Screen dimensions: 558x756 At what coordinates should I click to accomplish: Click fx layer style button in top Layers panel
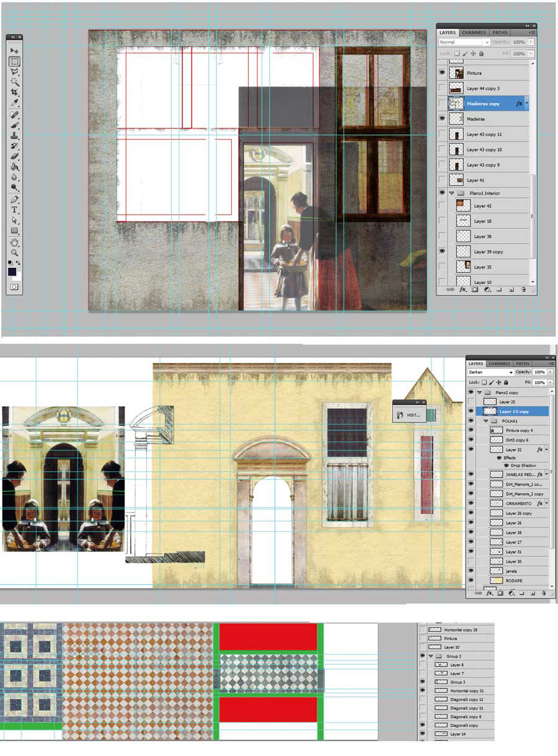click(x=463, y=289)
